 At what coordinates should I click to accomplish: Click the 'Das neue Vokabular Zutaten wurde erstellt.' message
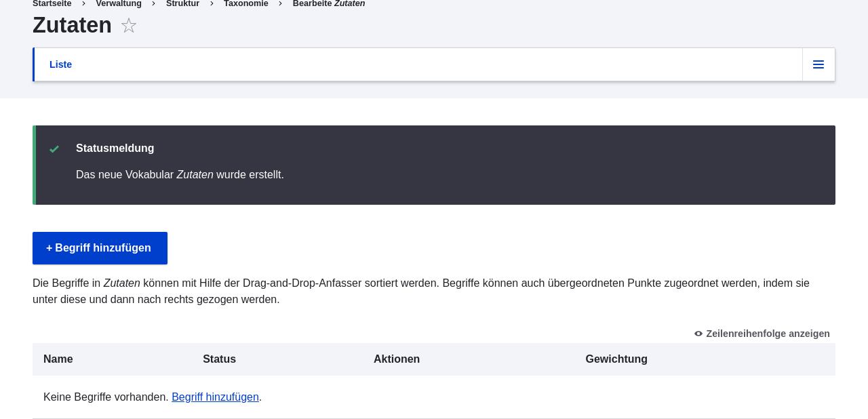click(180, 175)
